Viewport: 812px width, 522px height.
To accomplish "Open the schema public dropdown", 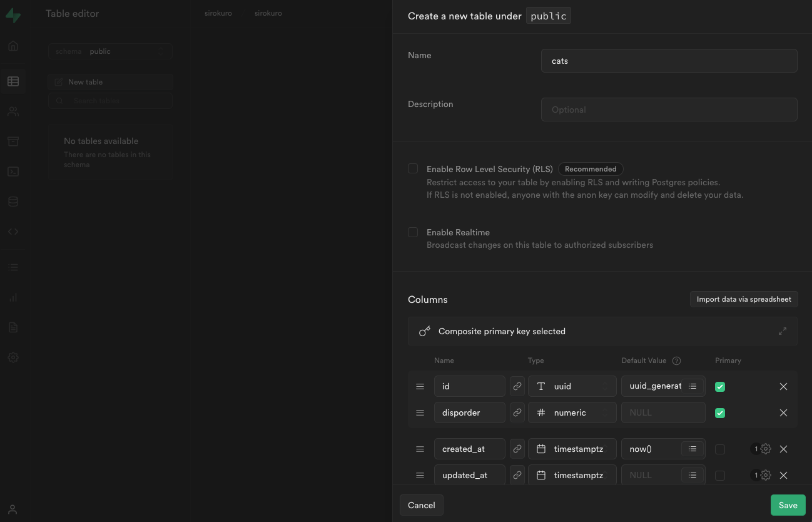I will 110,51.
